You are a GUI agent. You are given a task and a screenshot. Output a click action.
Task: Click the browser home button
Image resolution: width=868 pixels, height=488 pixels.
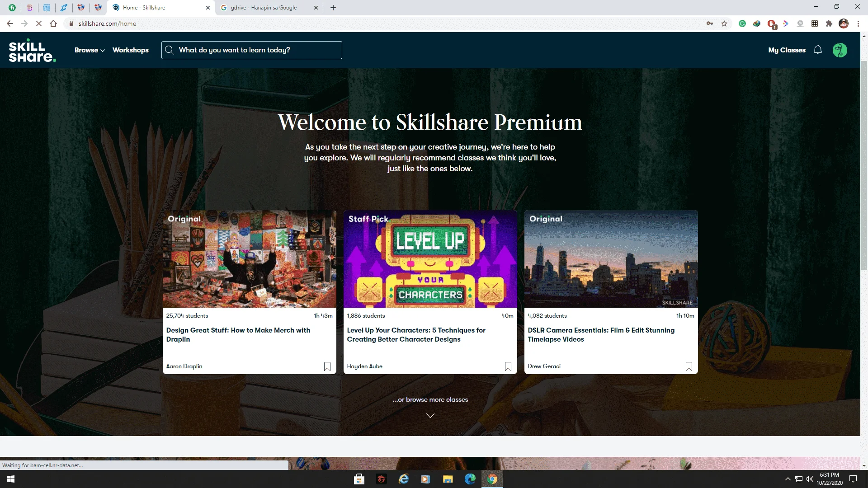pyautogui.click(x=53, y=23)
